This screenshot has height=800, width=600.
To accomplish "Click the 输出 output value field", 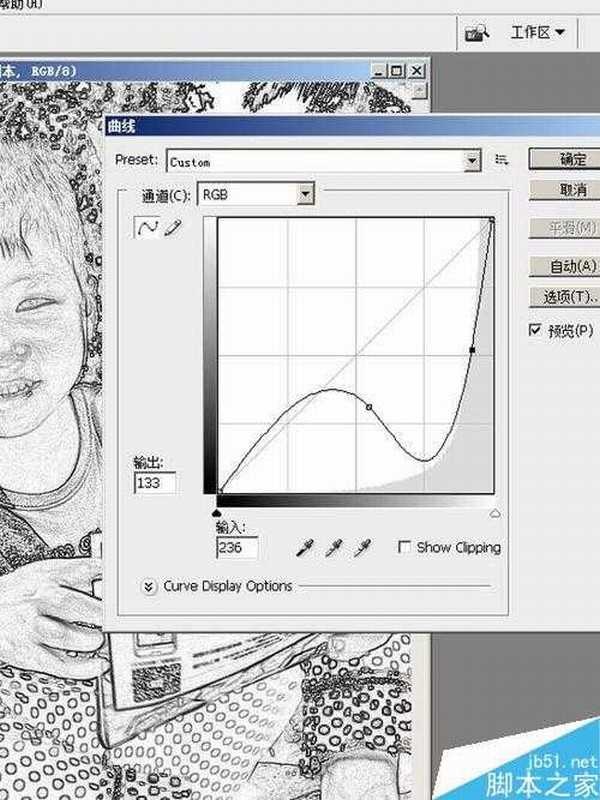I will pyautogui.click(x=155, y=483).
